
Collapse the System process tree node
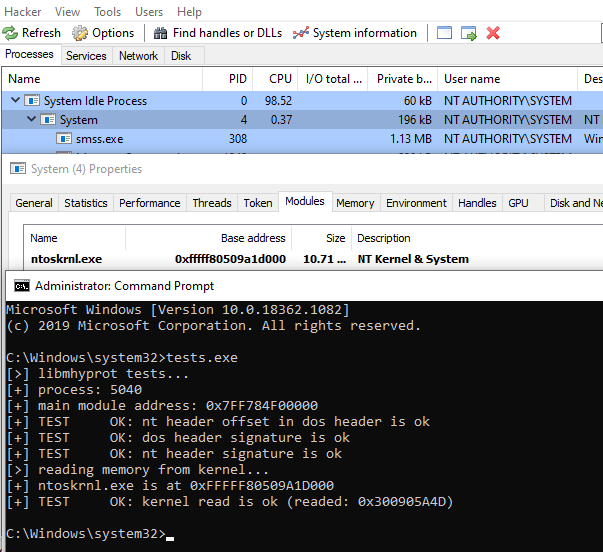tap(31, 119)
